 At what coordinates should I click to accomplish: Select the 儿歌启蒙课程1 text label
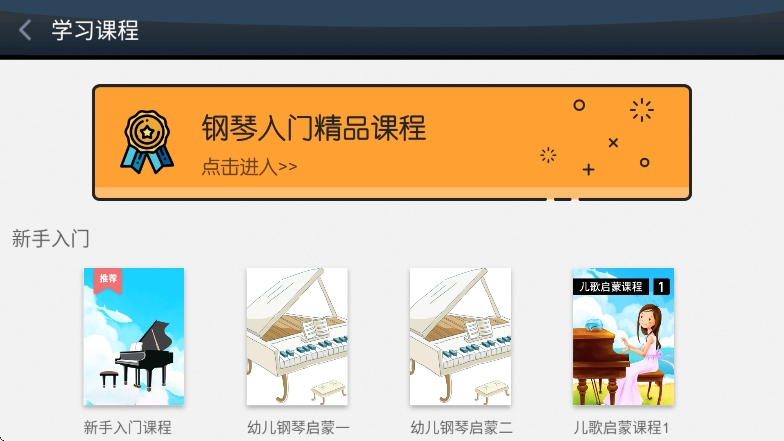point(621,428)
